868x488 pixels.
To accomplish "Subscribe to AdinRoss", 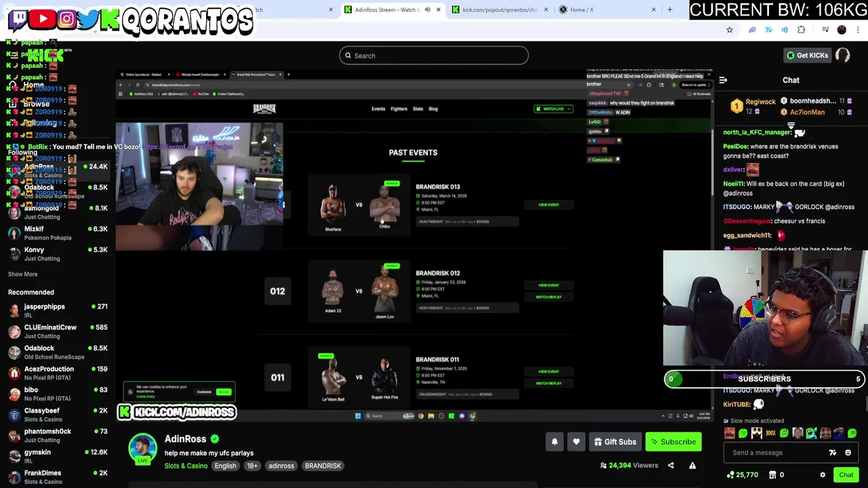I will [x=673, y=442].
